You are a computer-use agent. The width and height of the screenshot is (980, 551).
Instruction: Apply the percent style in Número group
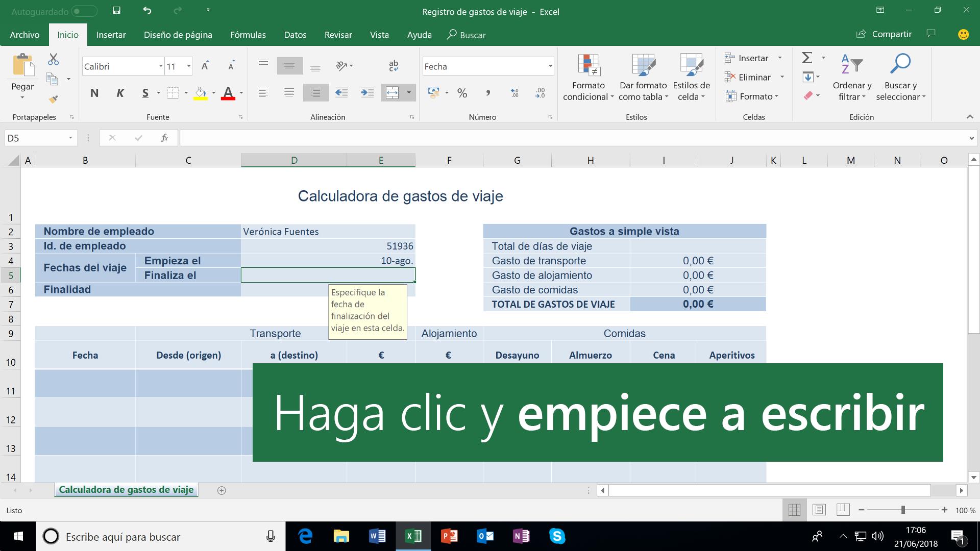(x=462, y=93)
